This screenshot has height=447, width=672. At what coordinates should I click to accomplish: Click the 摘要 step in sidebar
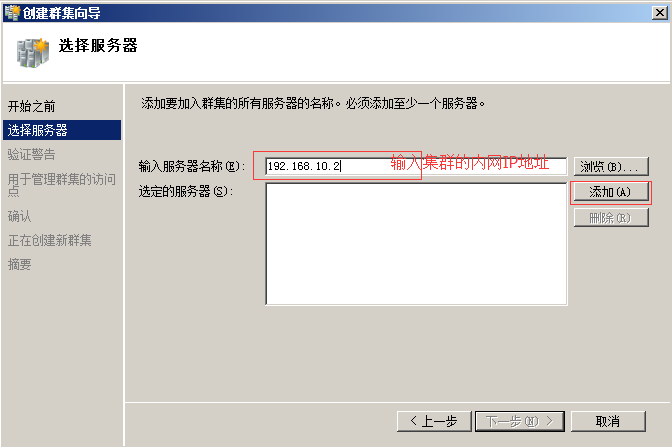(20, 264)
